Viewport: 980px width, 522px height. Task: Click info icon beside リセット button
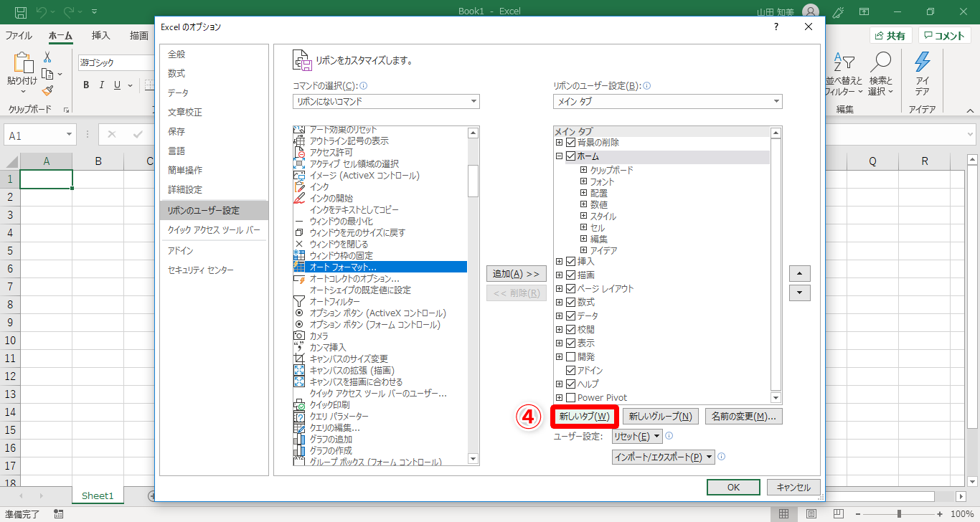tap(669, 436)
